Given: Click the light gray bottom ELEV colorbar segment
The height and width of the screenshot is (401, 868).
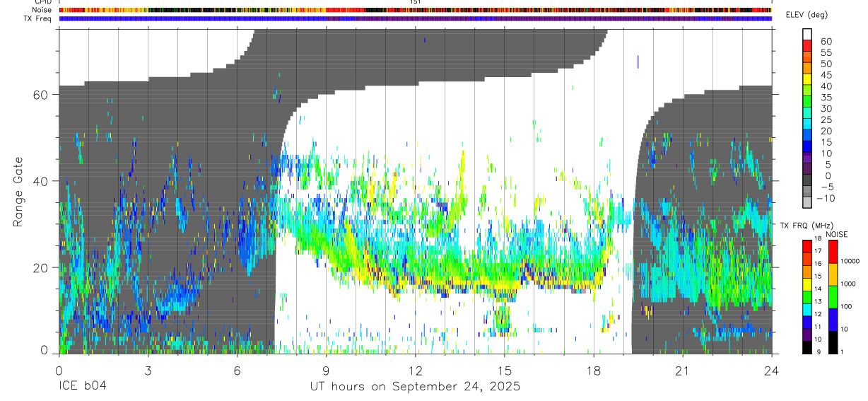Looking at the screenshot, I should (x=807, y=202).
